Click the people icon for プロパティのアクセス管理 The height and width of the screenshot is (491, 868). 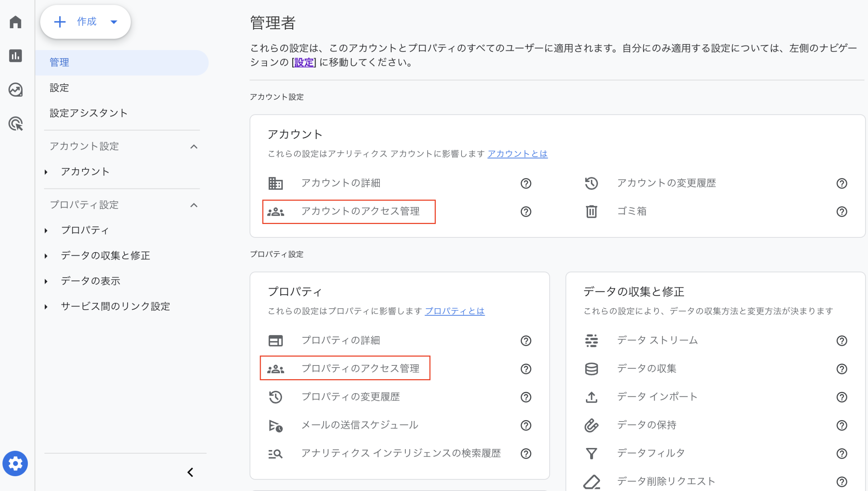click(x=276, y=369)
